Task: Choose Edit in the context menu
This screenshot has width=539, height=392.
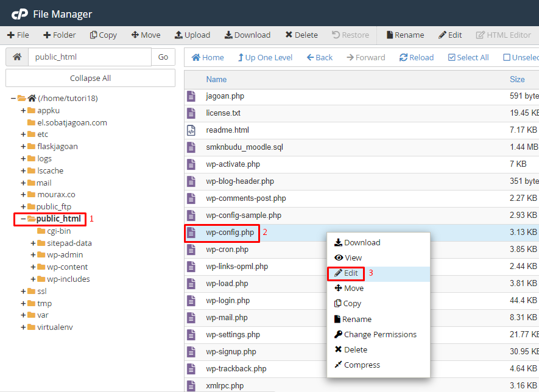Action: [378, 273]
